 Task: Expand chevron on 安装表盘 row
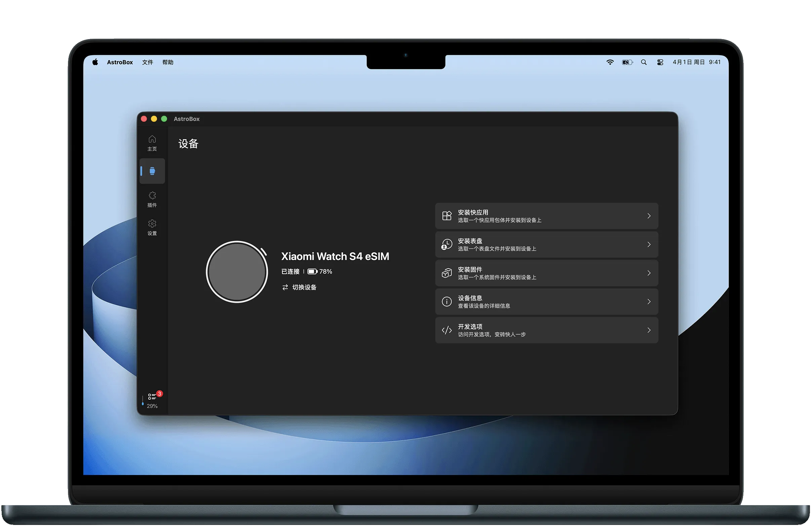click(649, 245)
